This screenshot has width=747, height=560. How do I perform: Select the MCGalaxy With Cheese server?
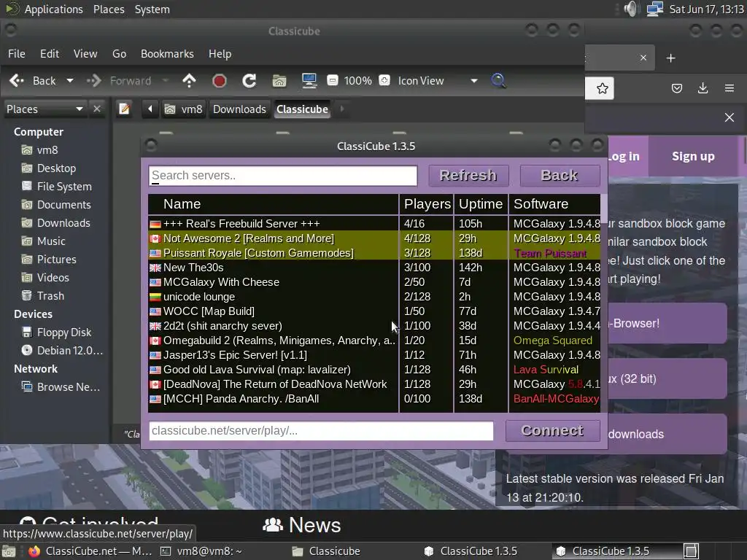click(x=374, y=282)
